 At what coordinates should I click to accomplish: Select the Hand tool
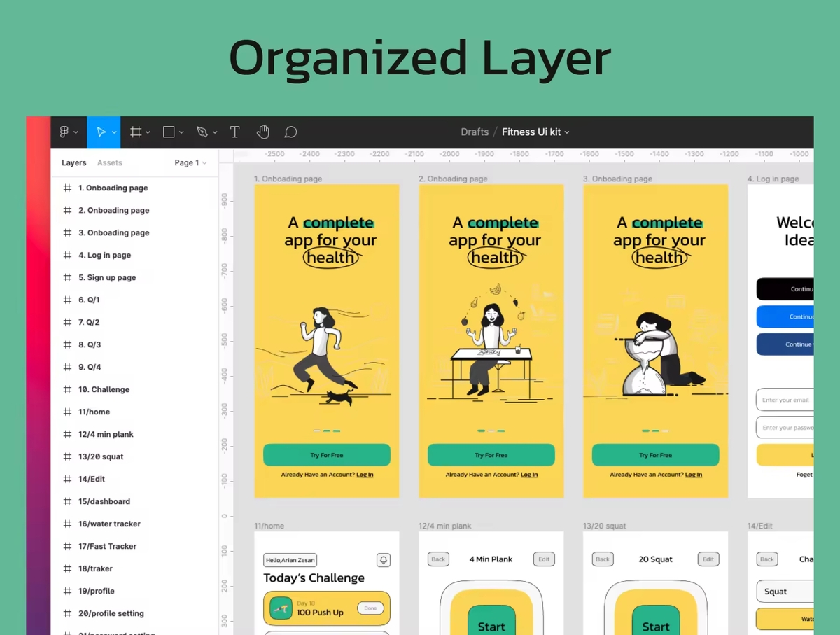pyautogui.click(x=262, y=132)
